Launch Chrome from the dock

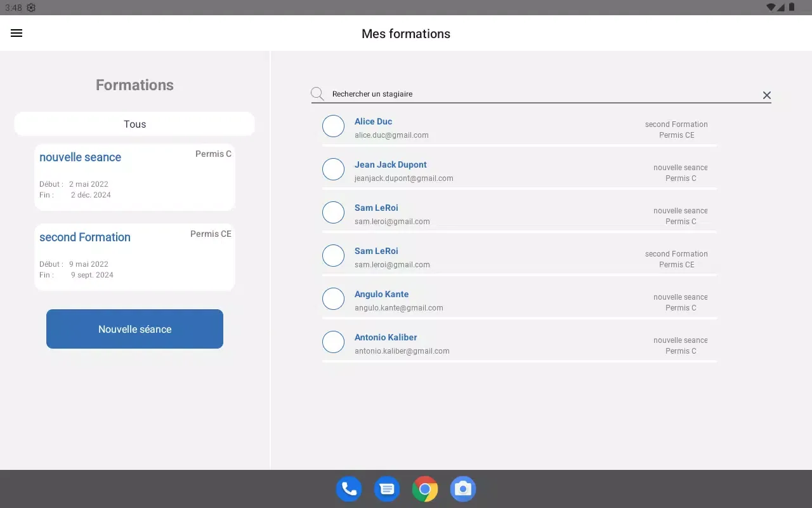coord(425,489)
